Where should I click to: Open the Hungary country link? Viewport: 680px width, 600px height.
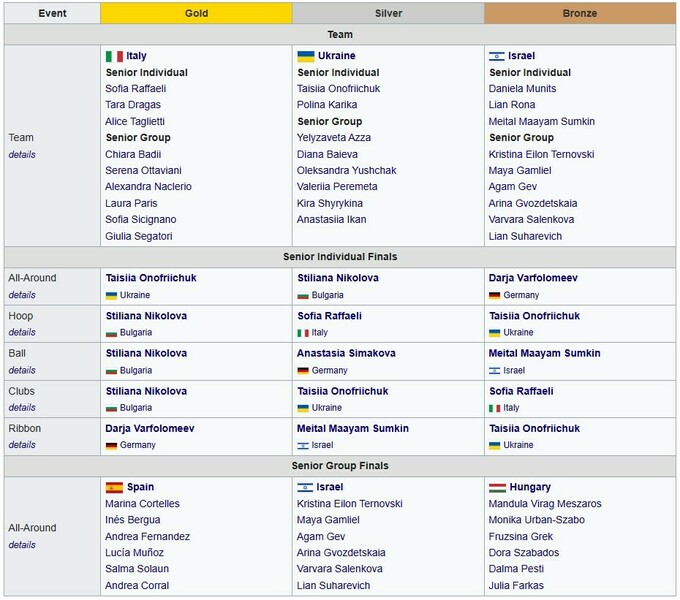click(530, 487)
